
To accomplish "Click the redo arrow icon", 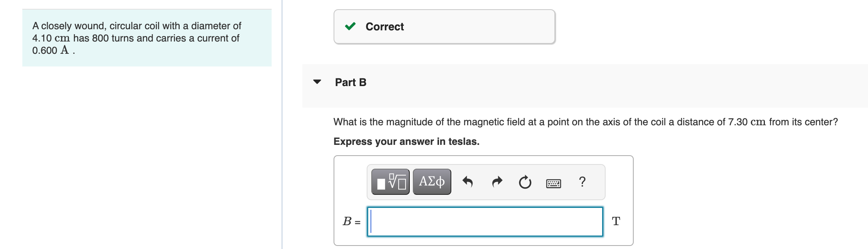I will pos(497,182).
